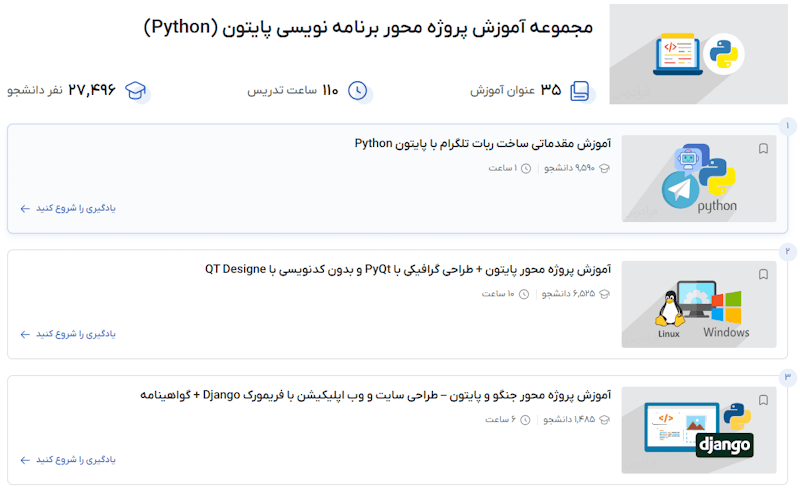Image resolution: width=800 pixels, height=489 pixels.
Task: Bookmark the Django project course
Action: point(764,401)
